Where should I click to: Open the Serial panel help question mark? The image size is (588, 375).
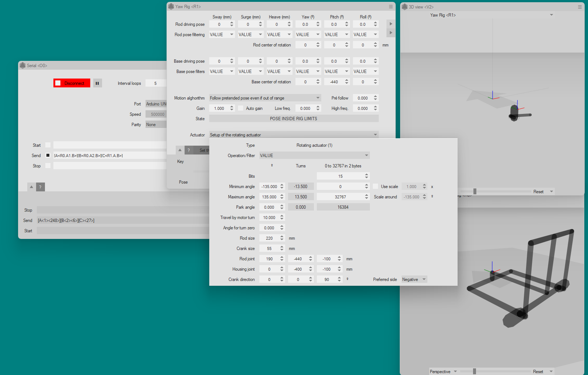click(41, 187)
